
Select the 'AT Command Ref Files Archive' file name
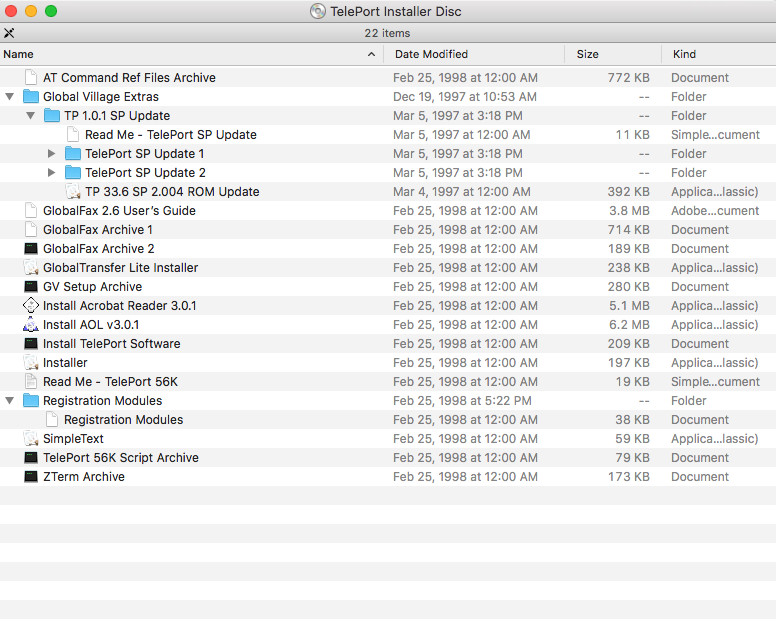[x=129, y=77]
